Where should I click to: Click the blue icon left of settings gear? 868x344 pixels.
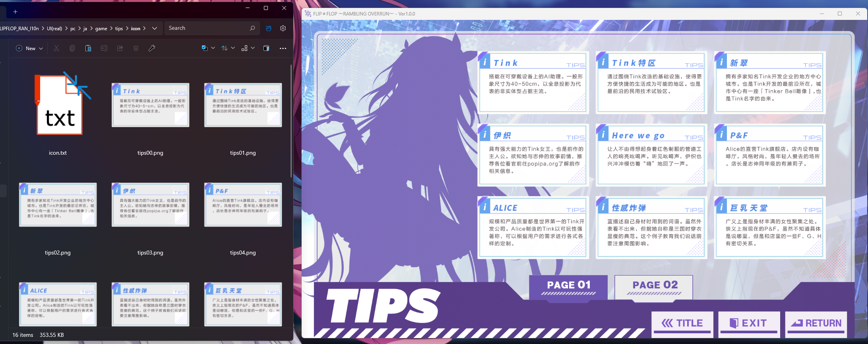click(269, 28)
